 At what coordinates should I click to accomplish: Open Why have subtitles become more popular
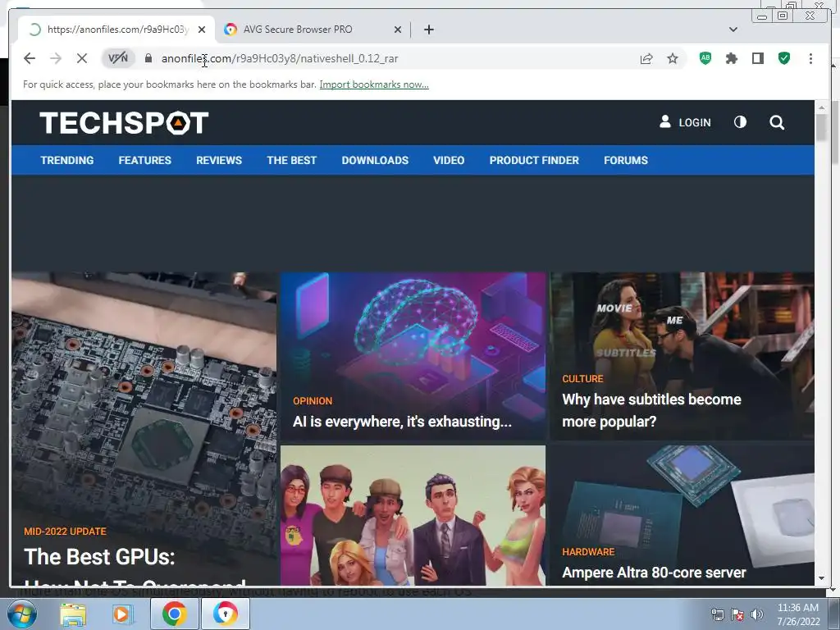pyautogui.click(x=651, y=410)
